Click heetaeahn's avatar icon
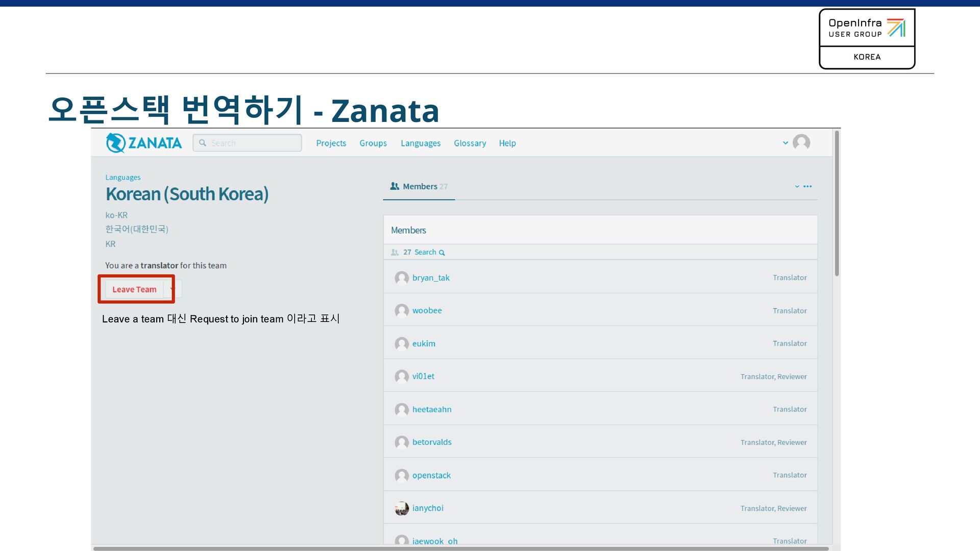Viewport: 980px width, 551px height. click(402, 410)
